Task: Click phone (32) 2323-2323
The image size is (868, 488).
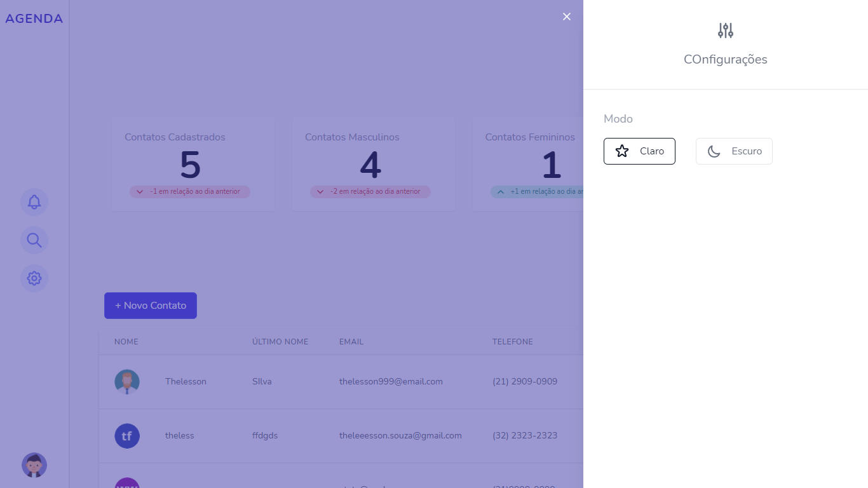Action: point(525,436)
